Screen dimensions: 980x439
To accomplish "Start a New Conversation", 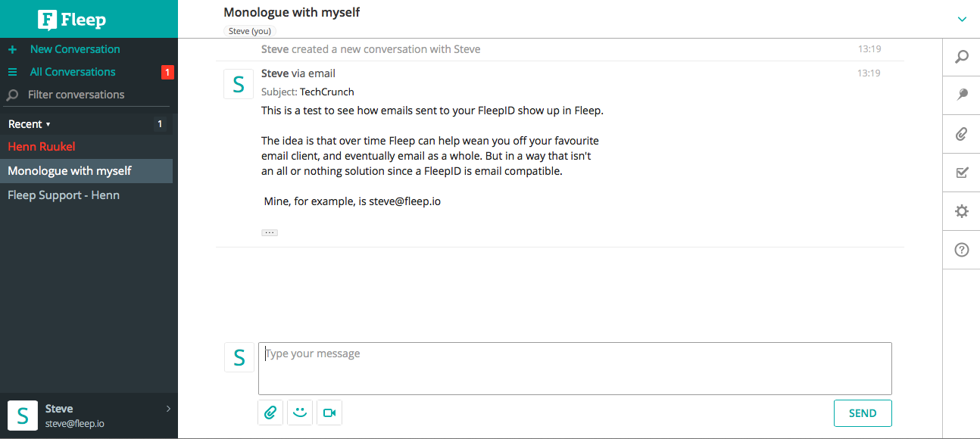I will click(74, 49).
